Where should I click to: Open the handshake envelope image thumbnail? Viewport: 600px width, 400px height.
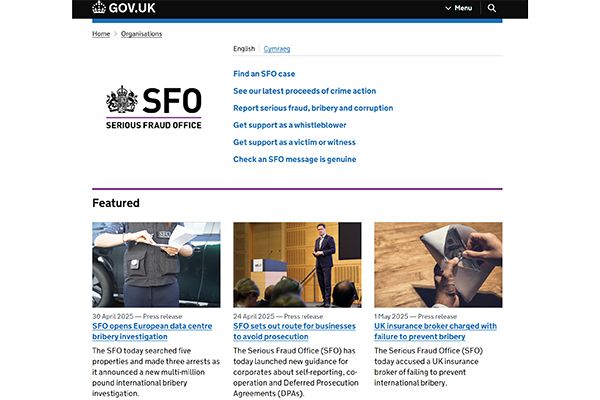[x=438, y=264]
